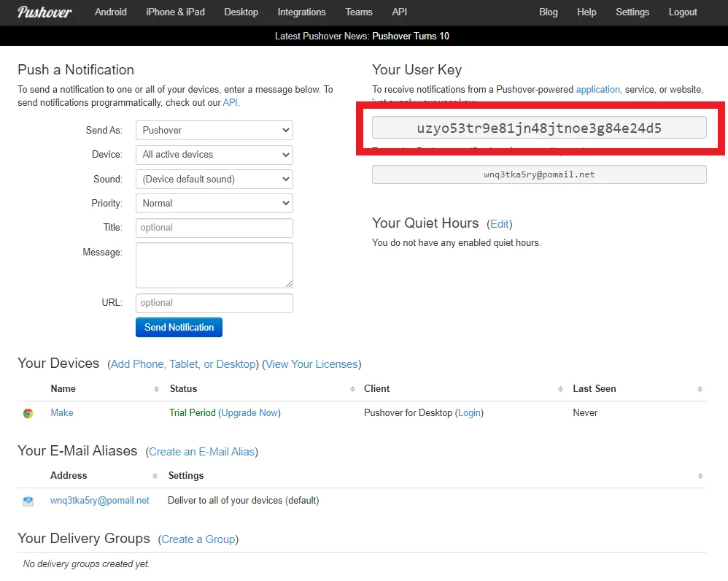Click the Message box resize handle
The image size is (728, 581).
(289, 284)
